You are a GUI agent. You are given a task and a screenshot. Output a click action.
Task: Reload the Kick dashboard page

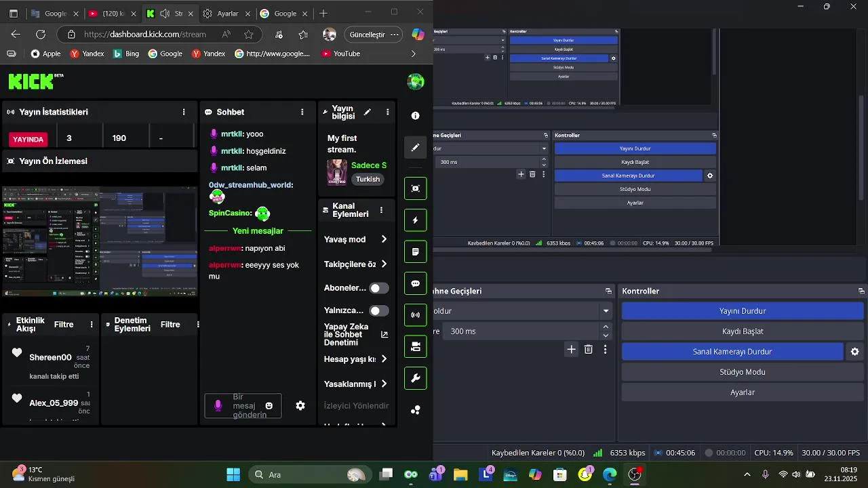click(x=41, y=35)
